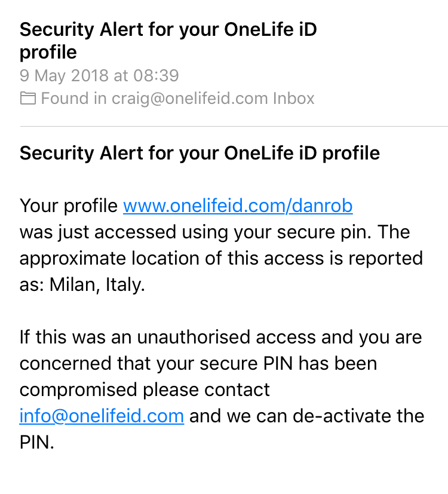The width and height of the screenshot is (448, 494).
Task: Click the date 9 May 2018 at 08:39
Action: [x=99, y=76]
